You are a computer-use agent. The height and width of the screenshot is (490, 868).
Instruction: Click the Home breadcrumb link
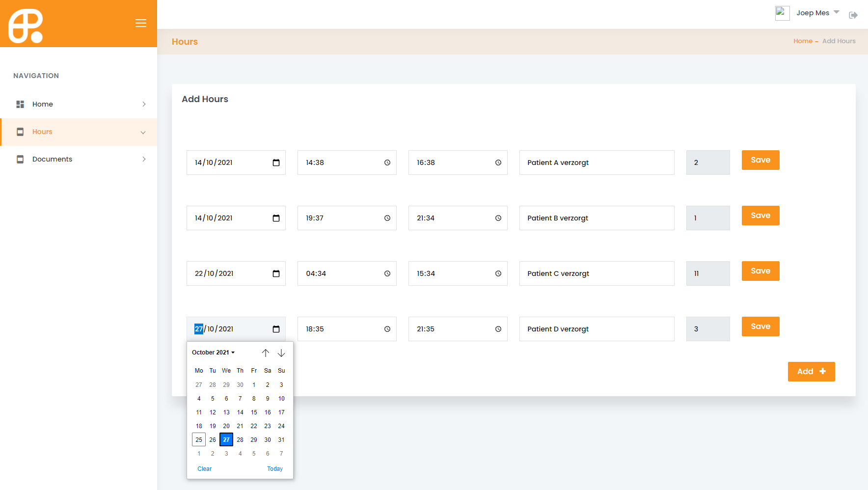[x=803, y=41]
